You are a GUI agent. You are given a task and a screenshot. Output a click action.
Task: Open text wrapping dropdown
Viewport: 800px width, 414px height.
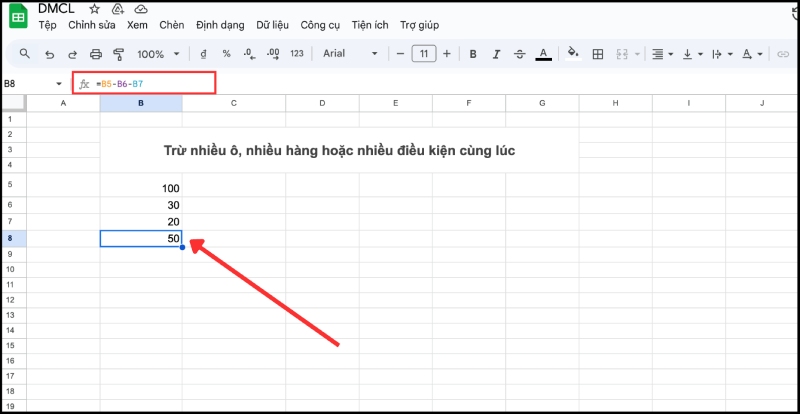pos(722,54)
